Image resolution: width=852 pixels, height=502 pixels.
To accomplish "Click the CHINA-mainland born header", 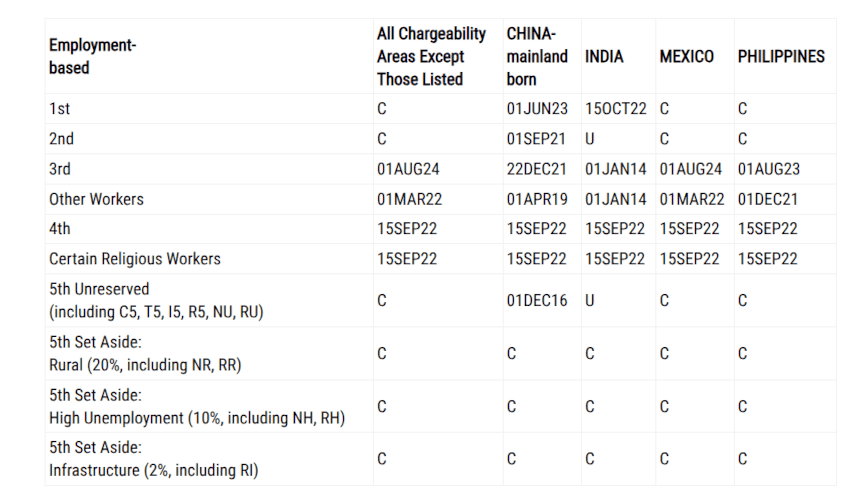I will tap(537, 57).
